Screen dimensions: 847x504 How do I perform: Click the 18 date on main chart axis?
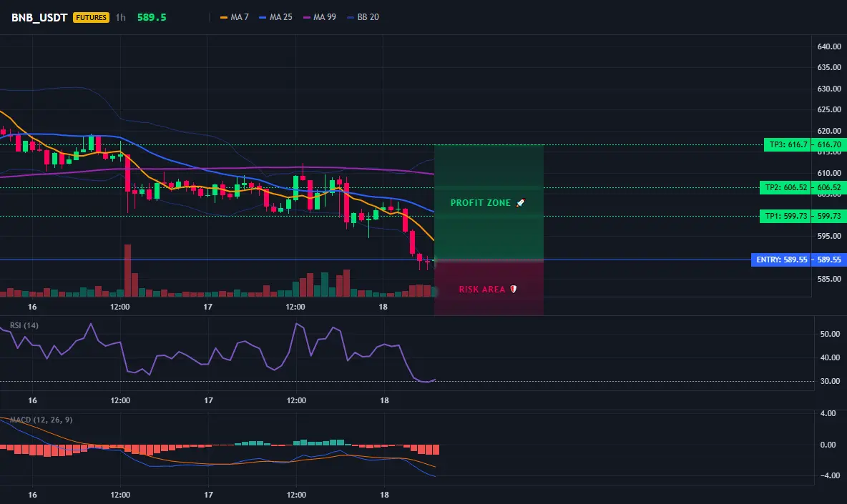coord(383,307)
